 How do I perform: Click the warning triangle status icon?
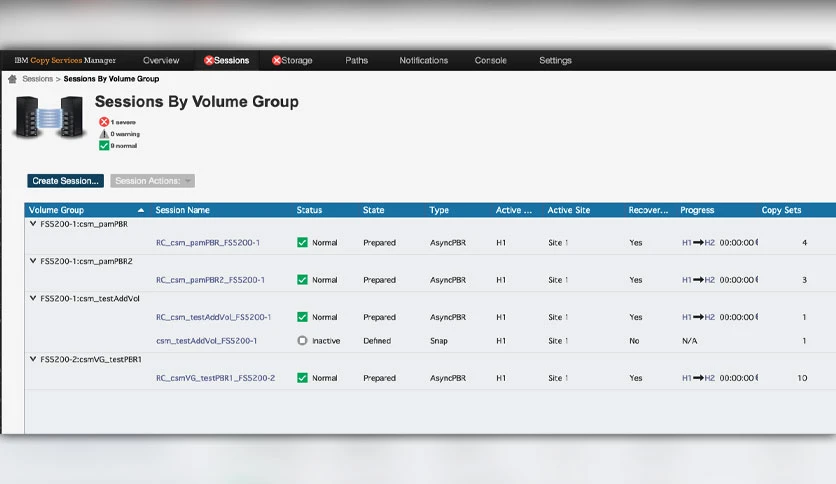click(x=104, y=134)
